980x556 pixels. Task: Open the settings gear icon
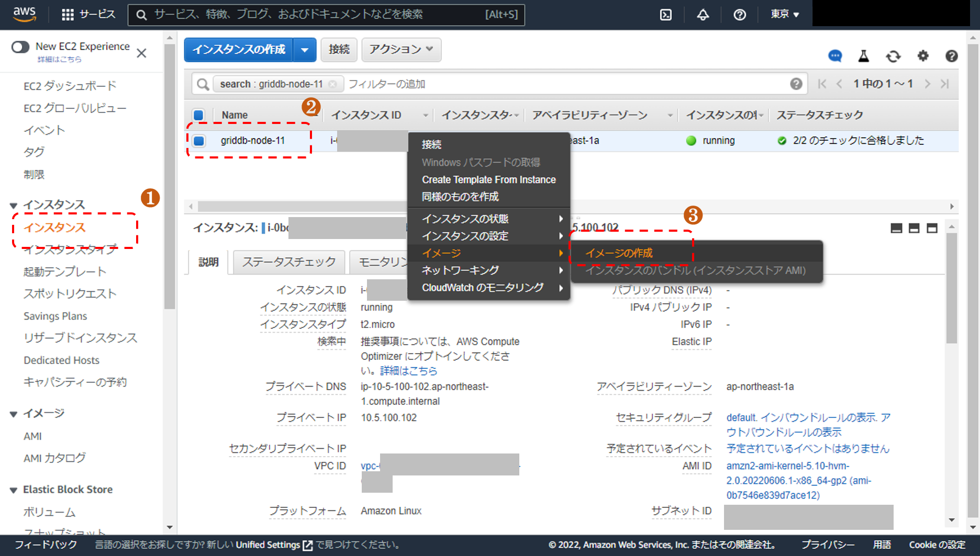point(922,56)
